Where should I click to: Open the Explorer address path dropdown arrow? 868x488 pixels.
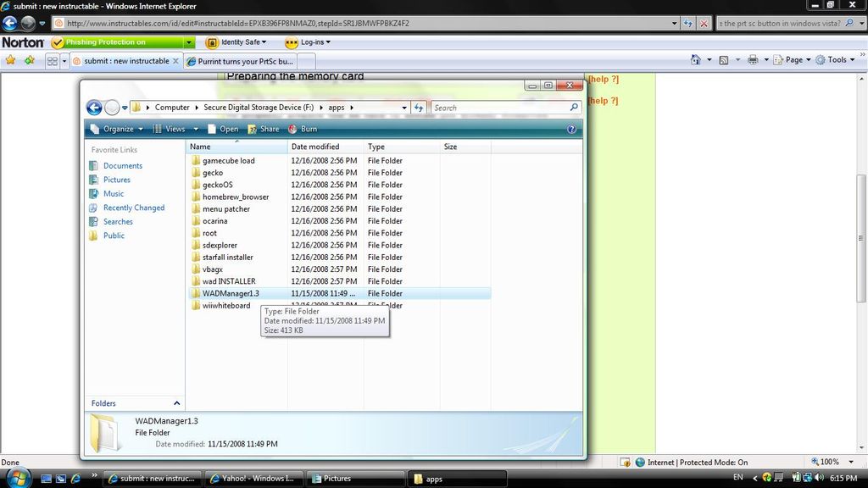[404, 108]
